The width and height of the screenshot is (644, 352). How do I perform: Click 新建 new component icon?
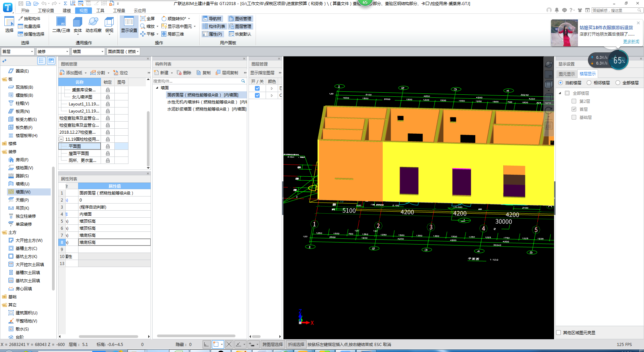coord(156,73)
